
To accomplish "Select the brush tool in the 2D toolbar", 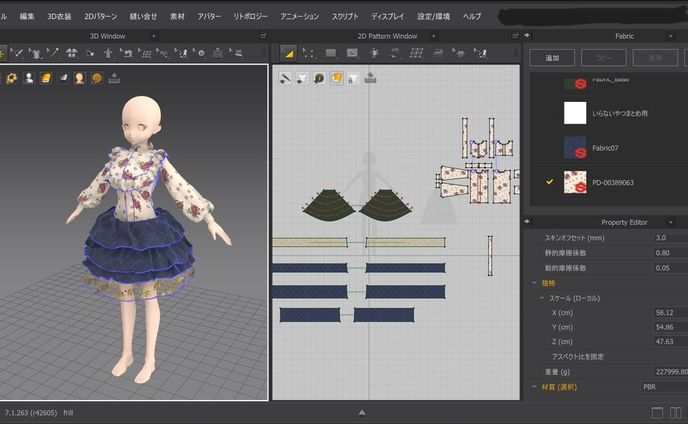I will coord(480,53).
